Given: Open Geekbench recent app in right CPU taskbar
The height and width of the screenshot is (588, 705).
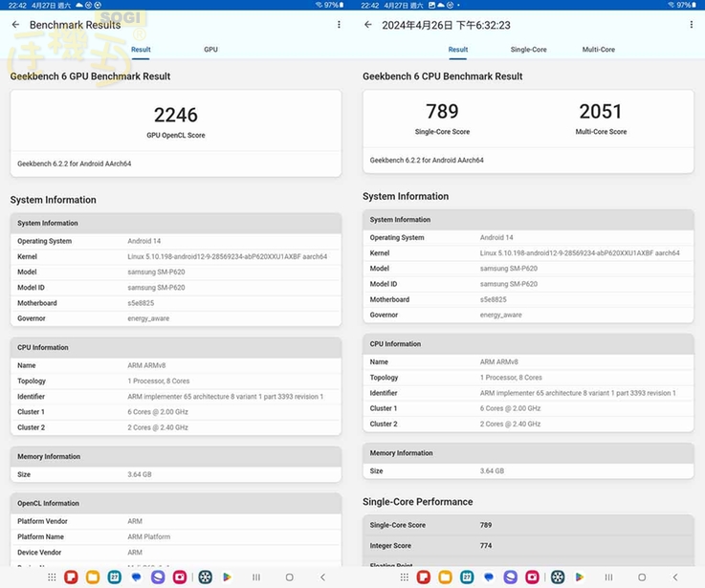Looking at the screenshot, I should click(x=558, y=577).
